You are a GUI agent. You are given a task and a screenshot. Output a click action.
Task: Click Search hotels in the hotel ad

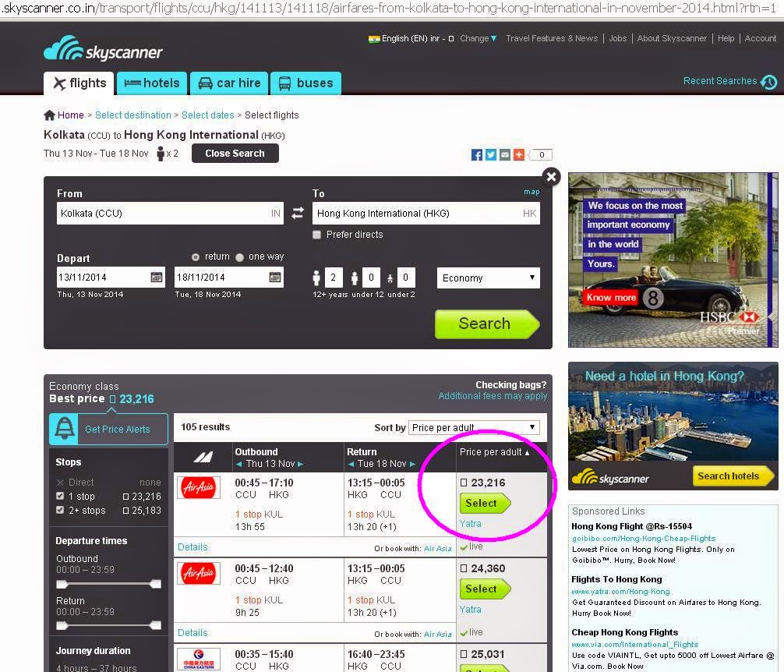[x=732, y=476]
